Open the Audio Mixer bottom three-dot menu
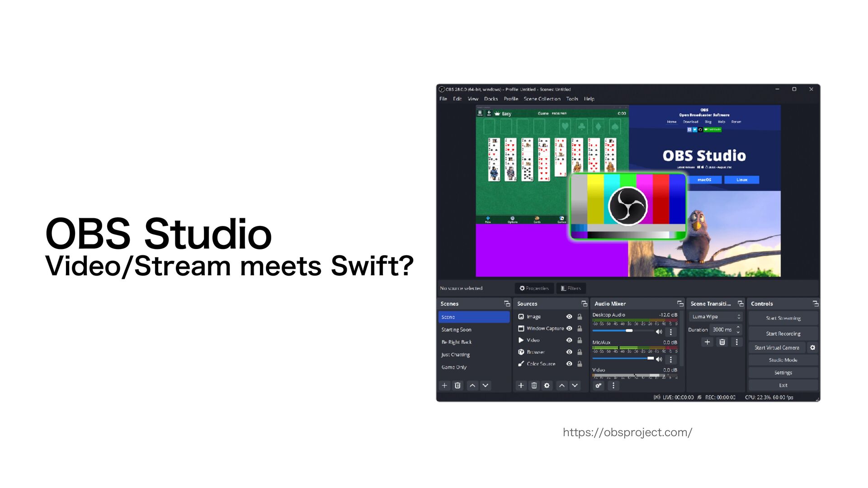The height and width of the screenshot is (488, 868). (613, 385)
